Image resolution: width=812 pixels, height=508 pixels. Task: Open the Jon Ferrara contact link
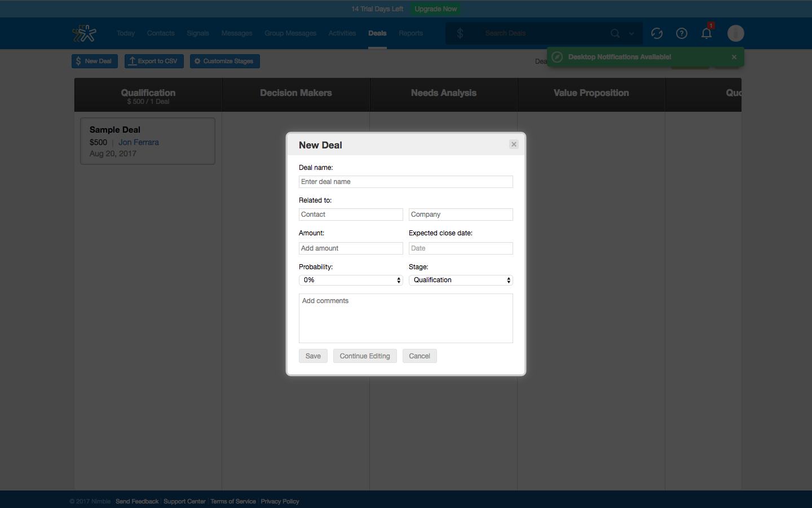[139, 142]
